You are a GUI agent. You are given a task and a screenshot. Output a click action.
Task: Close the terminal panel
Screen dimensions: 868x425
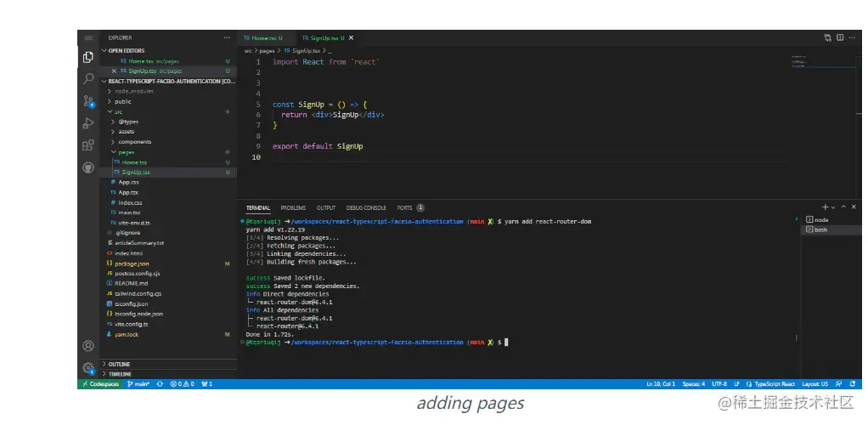pos(854,207)
